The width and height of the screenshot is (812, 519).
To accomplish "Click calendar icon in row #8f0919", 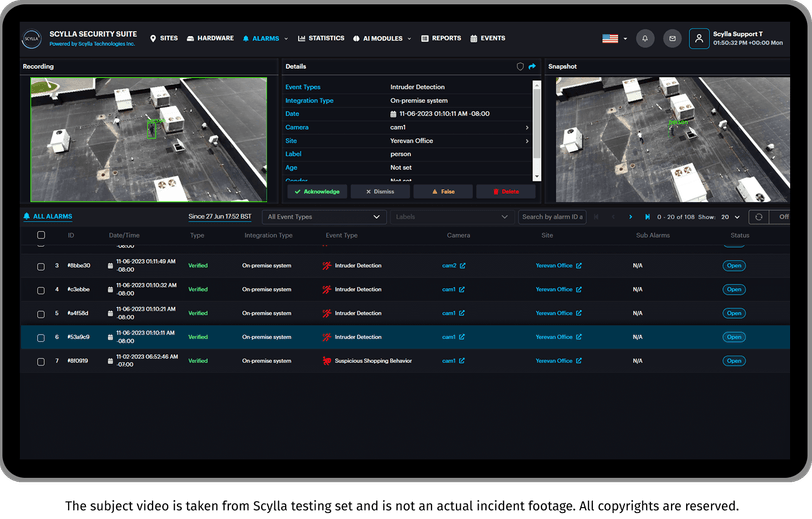I will coord(110,362).
